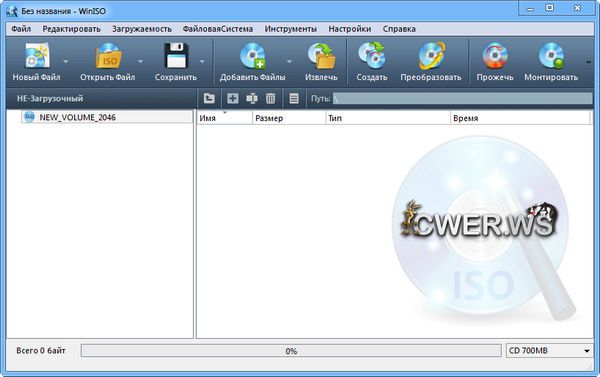Sort by the Тип column header

[x=388, y=118]
